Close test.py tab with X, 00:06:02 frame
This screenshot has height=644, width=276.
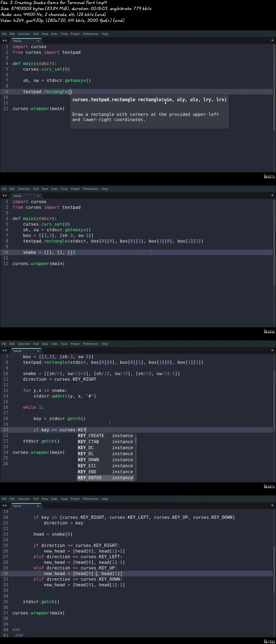(38, 196)
